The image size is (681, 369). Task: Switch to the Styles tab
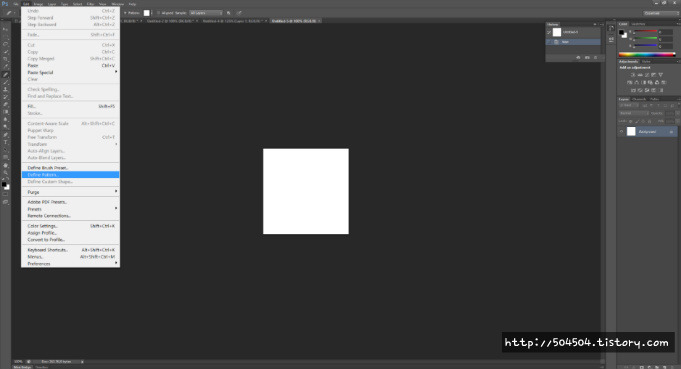pyautogui.click(x=646, y=62)
